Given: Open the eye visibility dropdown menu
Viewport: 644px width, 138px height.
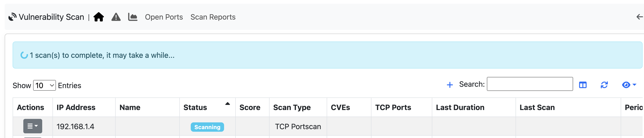Looking at the screenshot, I should (x=628, y=85).
